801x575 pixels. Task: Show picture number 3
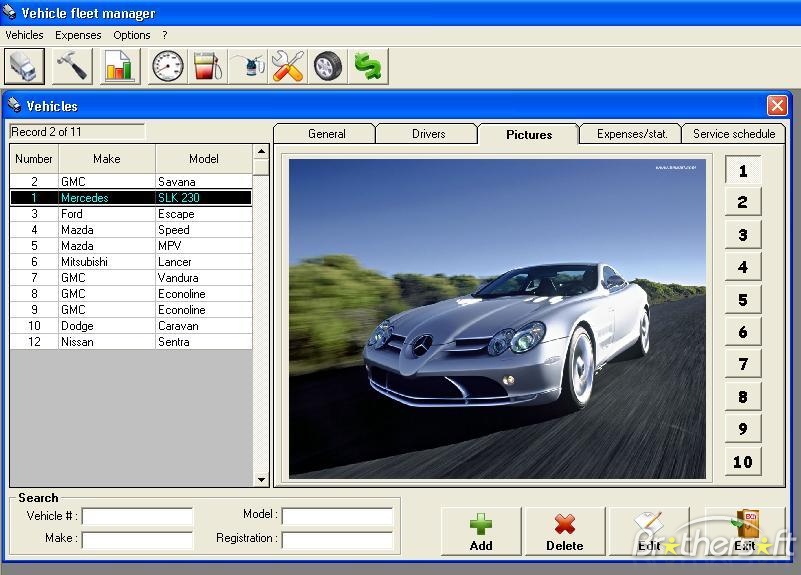click(x=743, y=235)
